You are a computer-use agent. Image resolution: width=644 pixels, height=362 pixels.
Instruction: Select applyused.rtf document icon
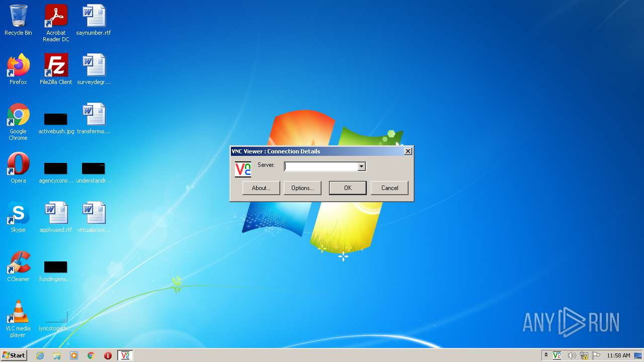point(56,217)
